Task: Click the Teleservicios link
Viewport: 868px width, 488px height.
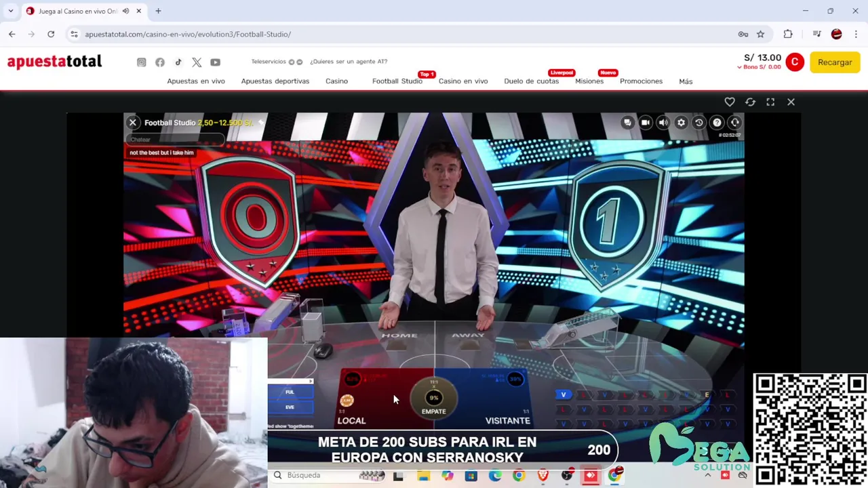Action: click(269, 62)
